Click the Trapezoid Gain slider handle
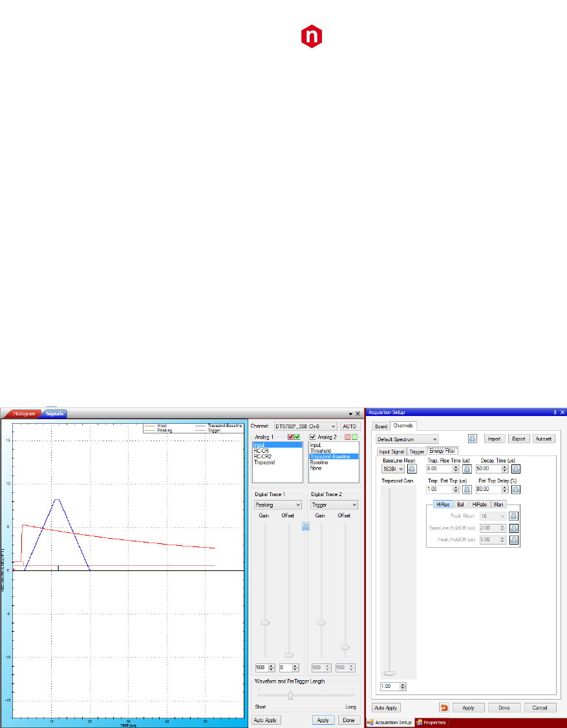567x728 pixels. [x=389, y=673]
